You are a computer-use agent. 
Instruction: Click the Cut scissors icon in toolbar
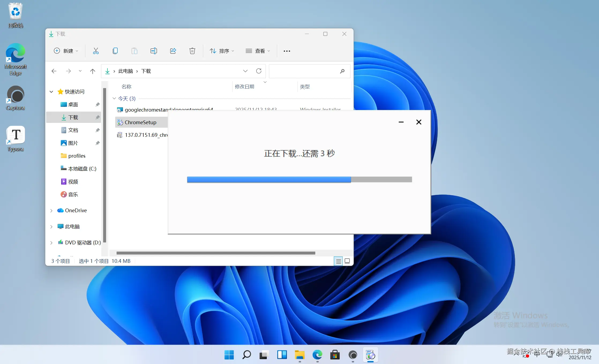coord(96,51)
